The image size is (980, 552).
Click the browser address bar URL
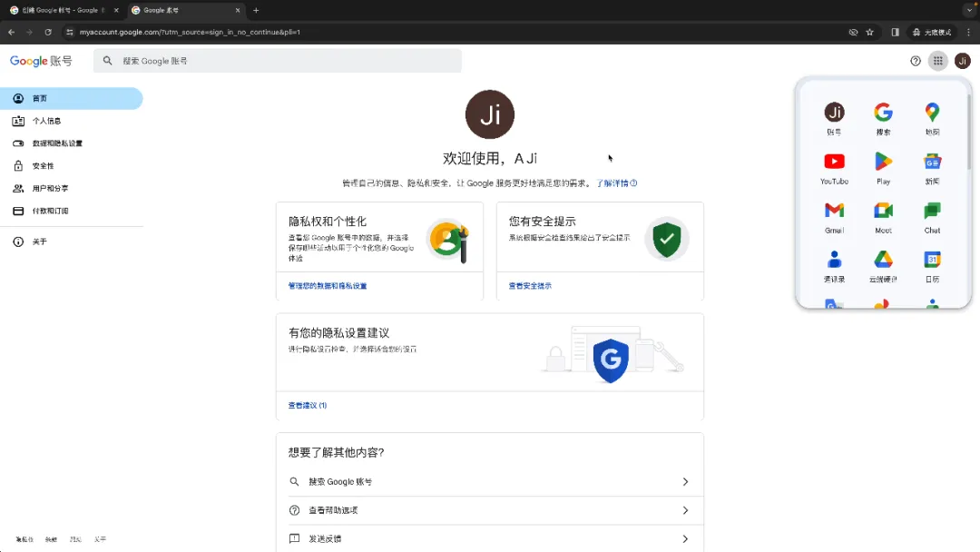(190, 32)
